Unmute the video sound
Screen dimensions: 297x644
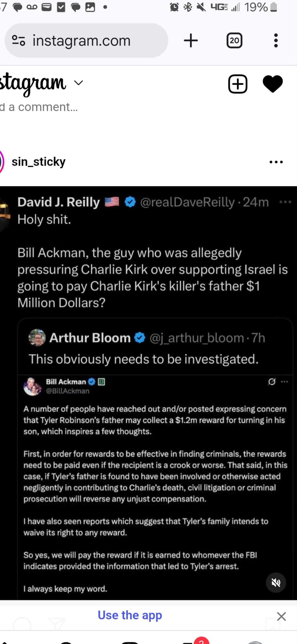[276, 583]
